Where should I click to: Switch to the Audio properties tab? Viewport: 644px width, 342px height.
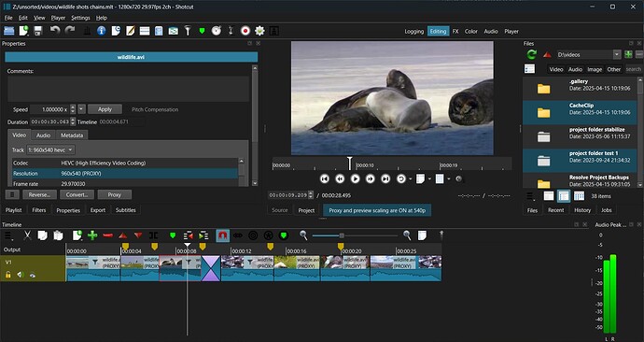pos(43,135)
